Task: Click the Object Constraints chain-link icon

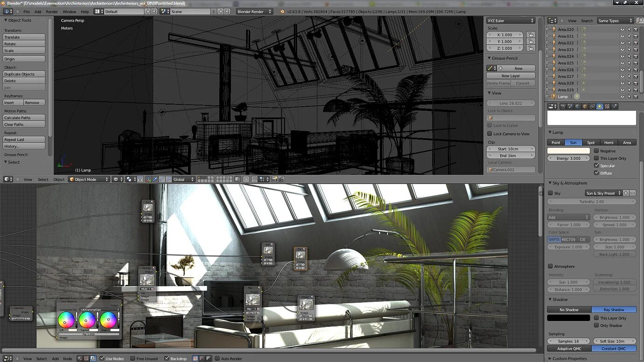Action: point(592,106)
